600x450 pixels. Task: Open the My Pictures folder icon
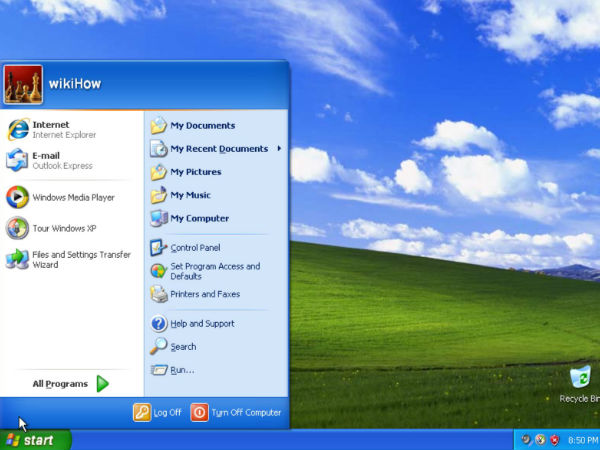pos(159,172)
